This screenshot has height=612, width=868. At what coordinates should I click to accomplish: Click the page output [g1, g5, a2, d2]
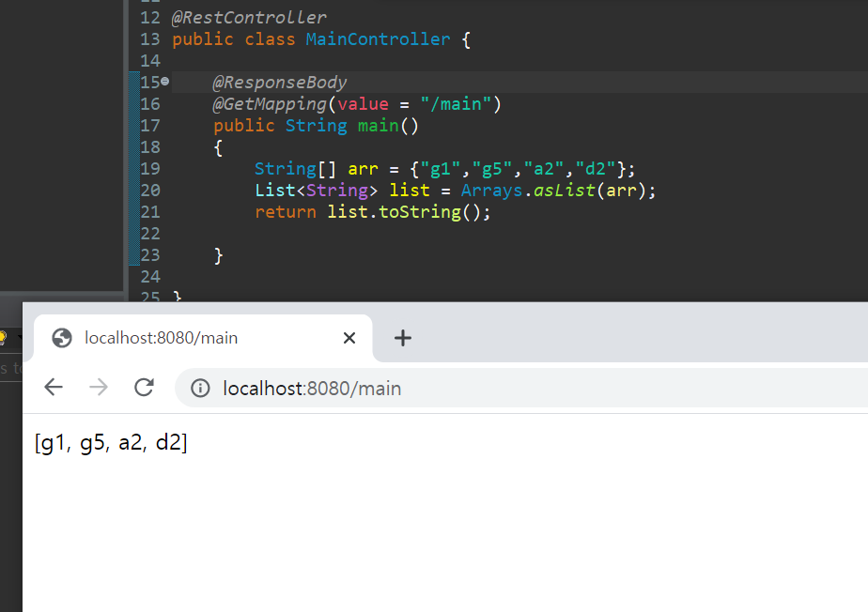(111, 443)
